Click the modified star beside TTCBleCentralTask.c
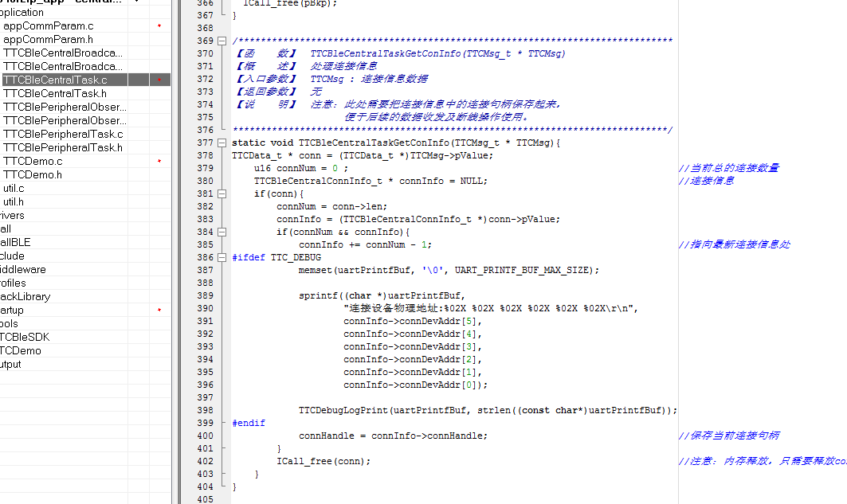The height and width of the screenshot is (504, 847). 159,80
